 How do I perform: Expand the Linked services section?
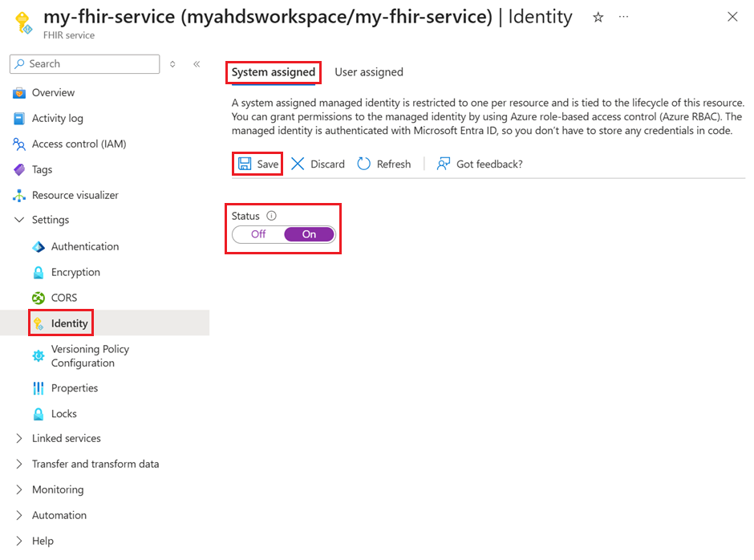[x=18, y=438]
